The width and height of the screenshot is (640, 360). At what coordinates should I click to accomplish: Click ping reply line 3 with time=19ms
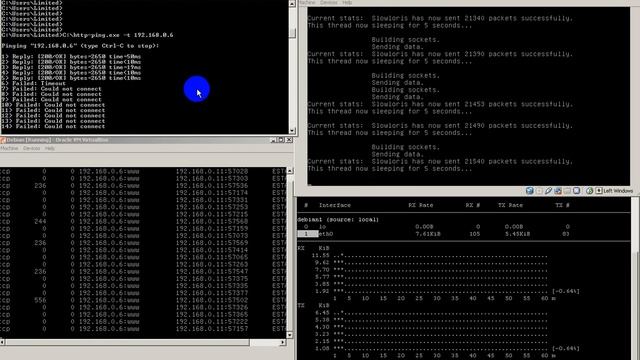point(71,67)
